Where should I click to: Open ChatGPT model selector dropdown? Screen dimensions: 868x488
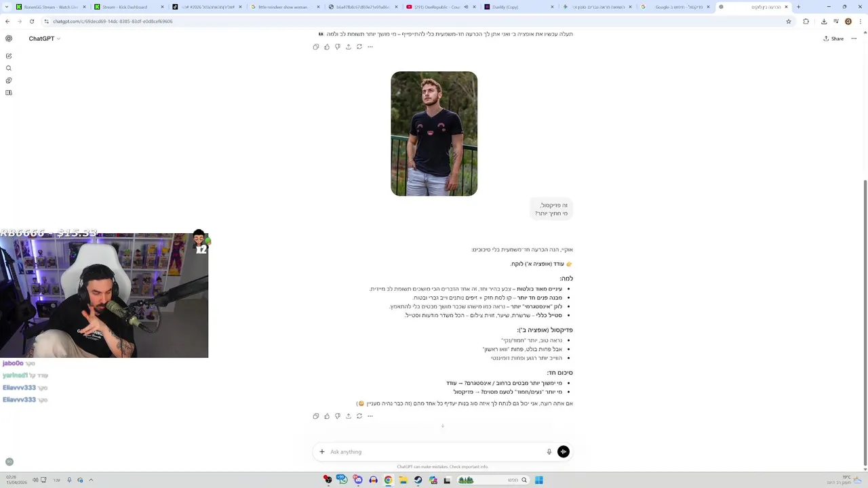(x=44, y=39)
